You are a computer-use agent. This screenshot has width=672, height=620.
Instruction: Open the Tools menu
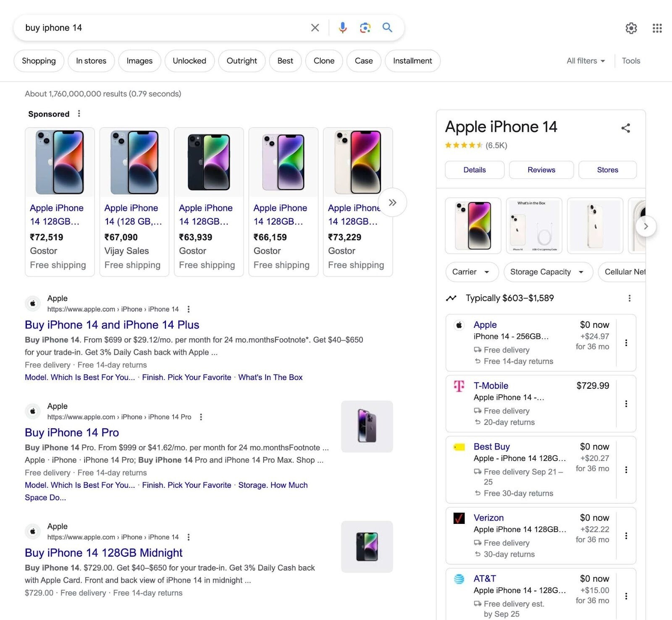pyautogui.click(x=631, y=61)
